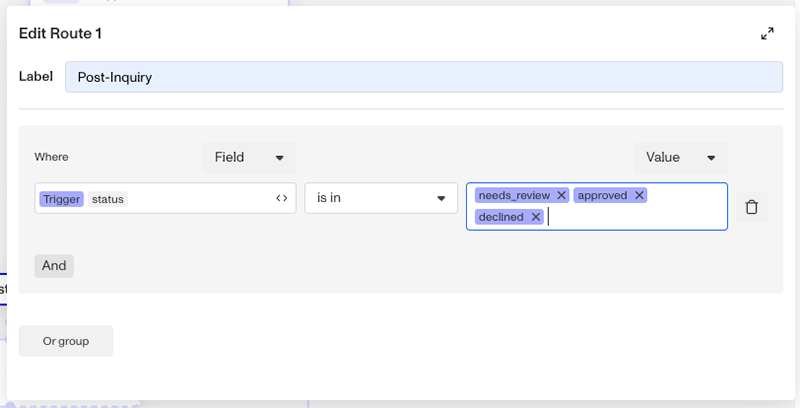This screenshot has height=408, width=800.
Task: Open the Field type dropdown
Action: point(249,157)
